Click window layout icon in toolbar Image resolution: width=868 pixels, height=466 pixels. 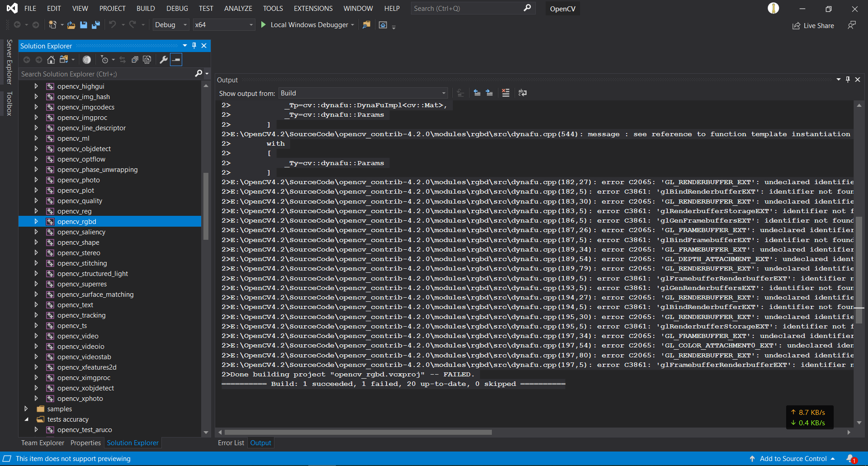(x=383, y=25)
